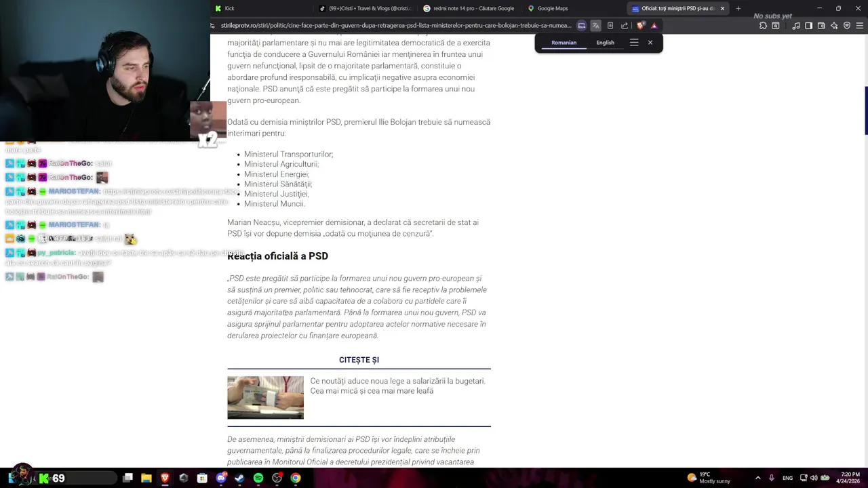868x488 pixels.
Task: Click 'Ministerul Justiției,' list item
Action: click(x=276, y=194)
